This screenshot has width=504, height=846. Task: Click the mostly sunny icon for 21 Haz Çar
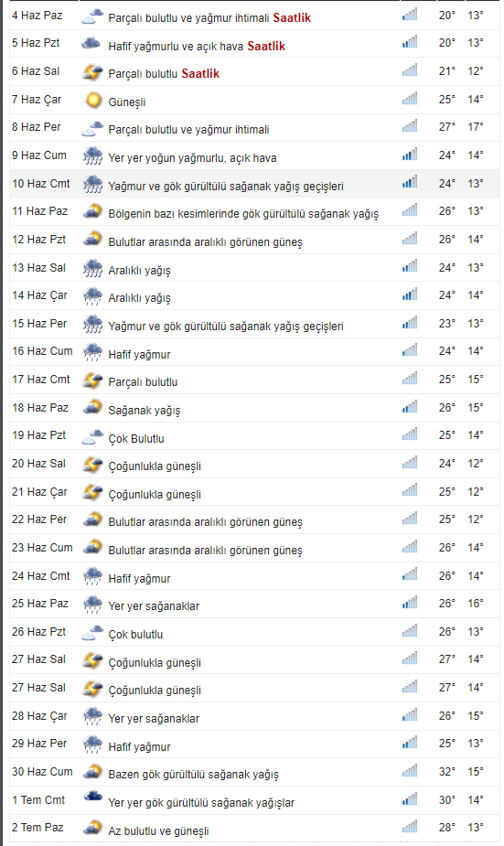point(92,493)
